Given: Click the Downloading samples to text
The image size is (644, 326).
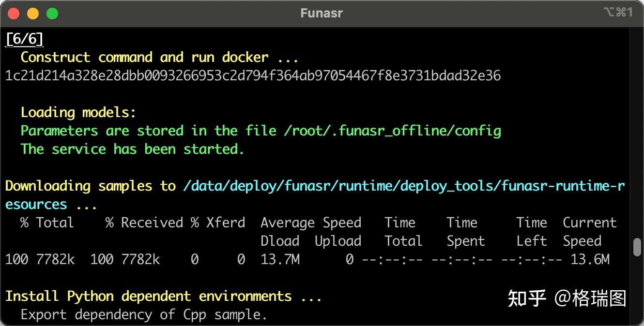Looking at the screenshot, I should click(90, 186).
